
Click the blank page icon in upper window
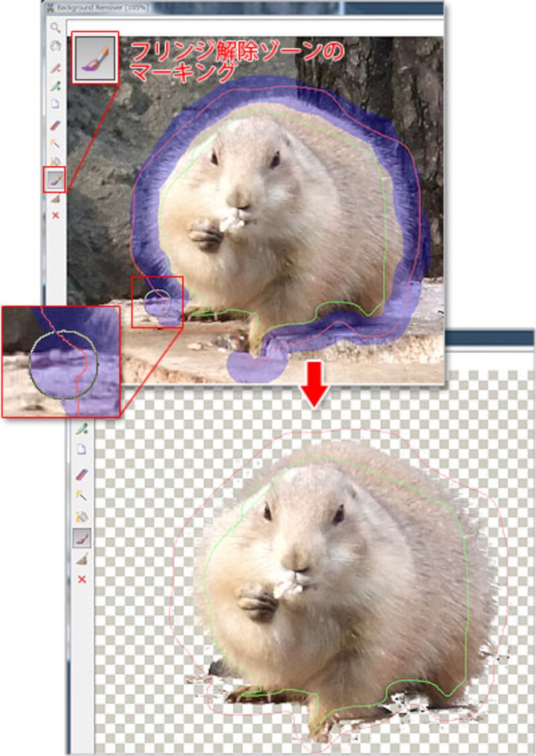pyautogui.click(x=56, y=104)
